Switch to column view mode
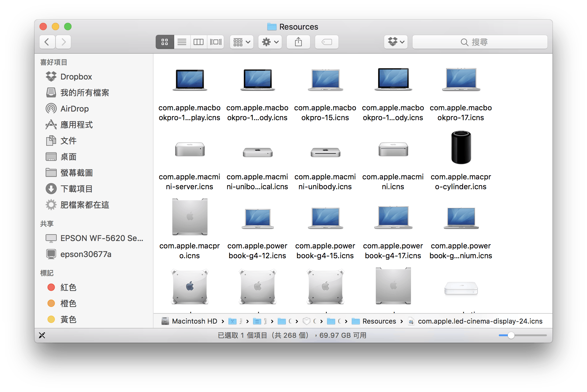Screen dimensions: 587x392 click(x=199, y=42)
